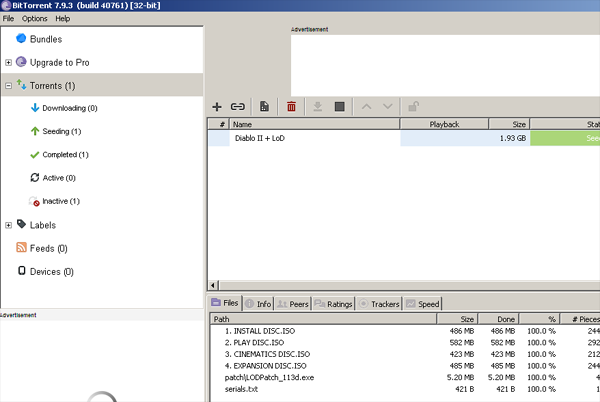Screen dimensions: 600x402
Task: Sort torrents by # column
Action: click(218, 124)
